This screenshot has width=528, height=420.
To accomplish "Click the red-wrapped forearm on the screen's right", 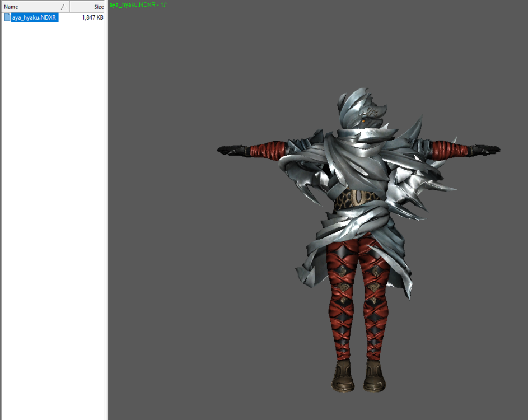I will (x=451, y=150).
